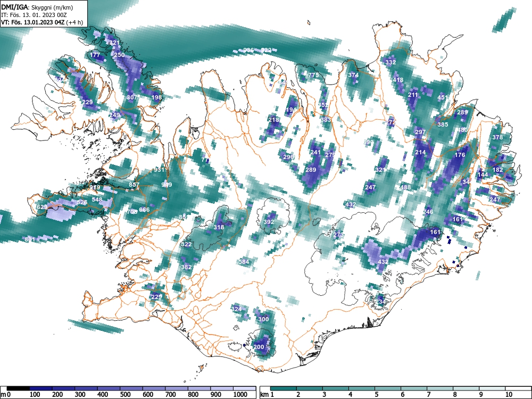
Task: Click the offshore map value 936
Action: [x=248, y=50]
